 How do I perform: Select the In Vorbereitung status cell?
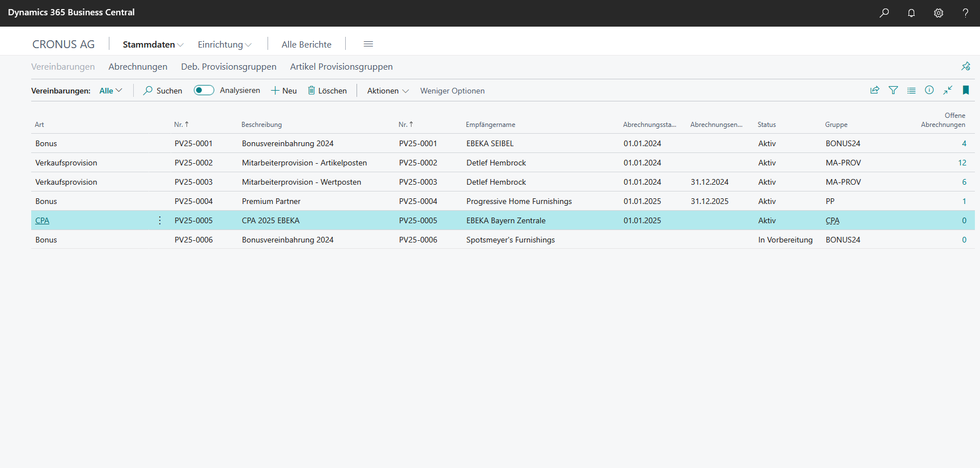786,240
